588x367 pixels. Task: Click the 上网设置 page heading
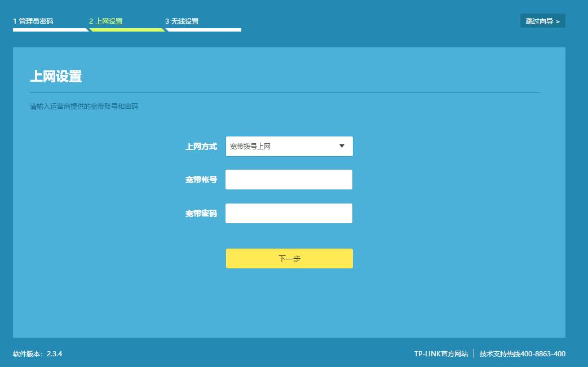click(56, 77)
